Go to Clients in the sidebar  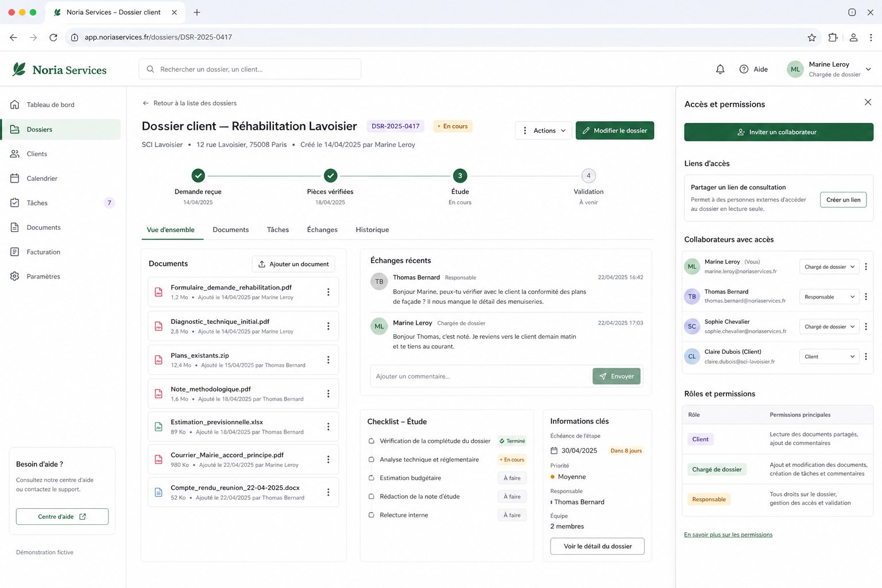pyautogui.click(x=61, y=154)
